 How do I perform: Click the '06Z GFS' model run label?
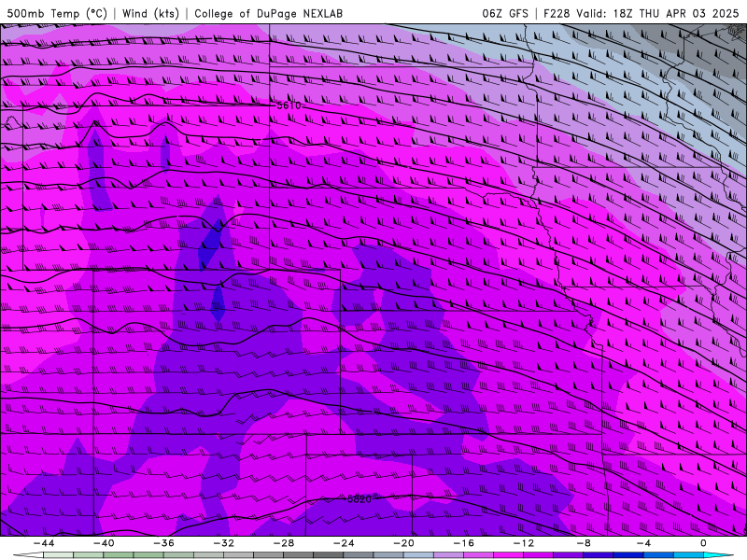click(x=505, y=13)
